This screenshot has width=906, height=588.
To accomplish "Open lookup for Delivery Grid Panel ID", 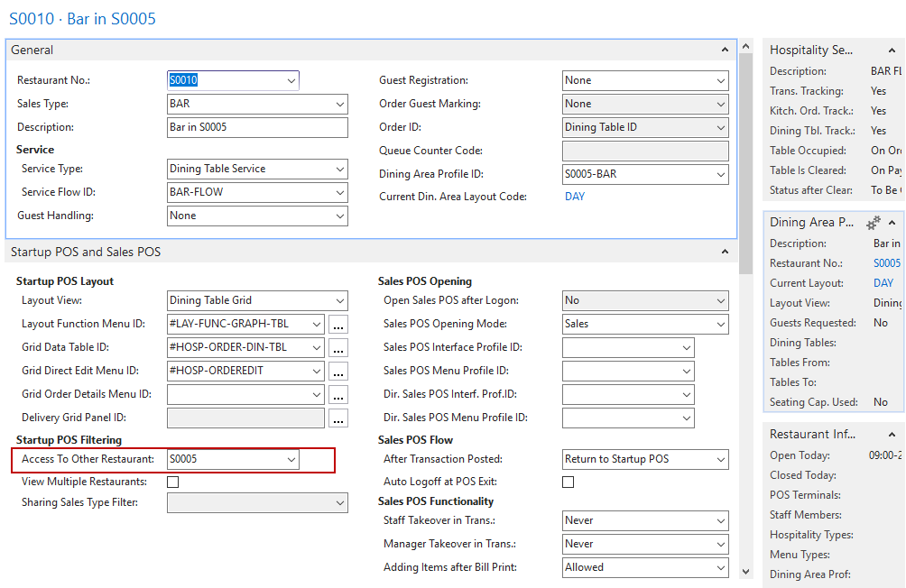I will point(338,418).
